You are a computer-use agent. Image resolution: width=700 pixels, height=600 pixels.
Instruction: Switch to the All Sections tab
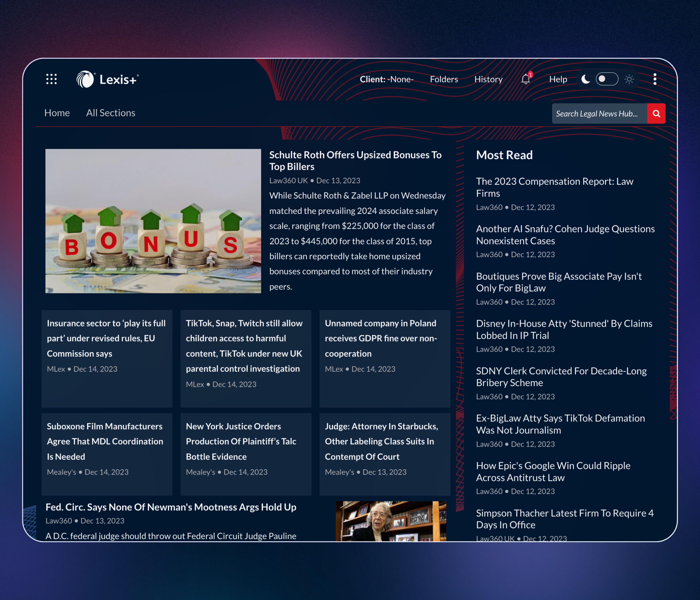coord(110,113)
